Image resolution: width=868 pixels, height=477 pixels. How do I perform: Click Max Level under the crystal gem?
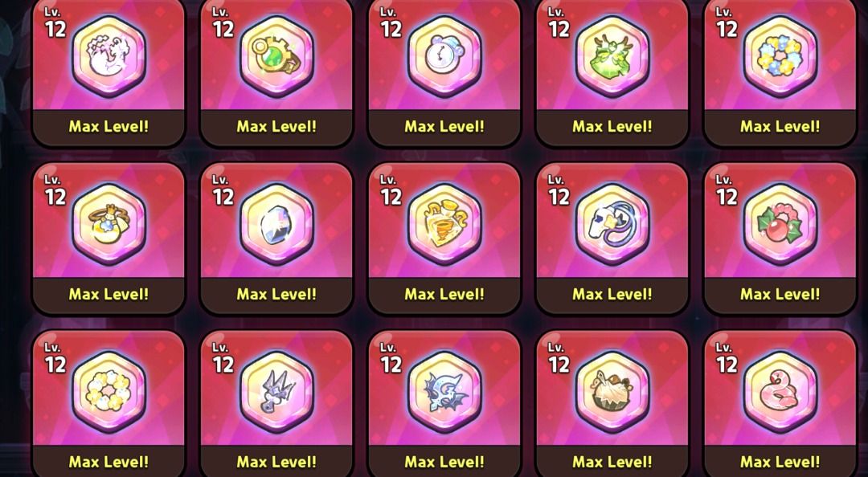click(x=276, y=295)
